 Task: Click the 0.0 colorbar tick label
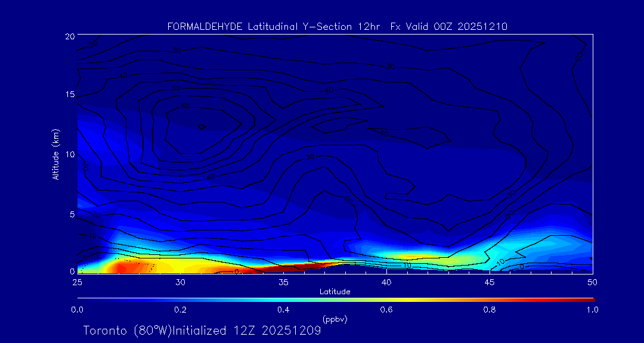[77, 310]
